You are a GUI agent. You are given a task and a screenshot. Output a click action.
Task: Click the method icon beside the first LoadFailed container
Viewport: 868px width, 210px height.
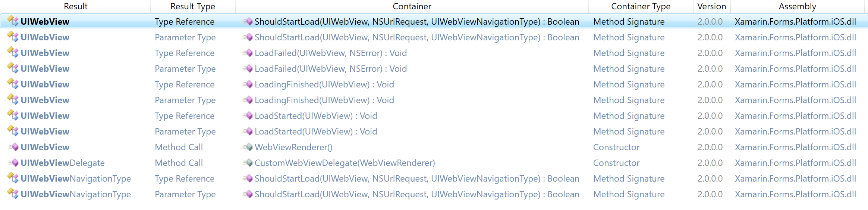click(x=248, y=53)
